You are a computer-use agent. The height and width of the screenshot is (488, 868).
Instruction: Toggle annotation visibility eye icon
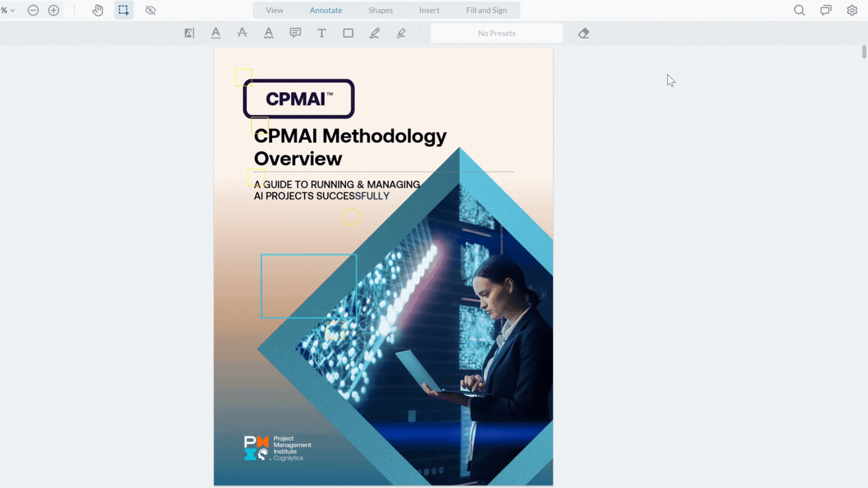click(151, 10)
